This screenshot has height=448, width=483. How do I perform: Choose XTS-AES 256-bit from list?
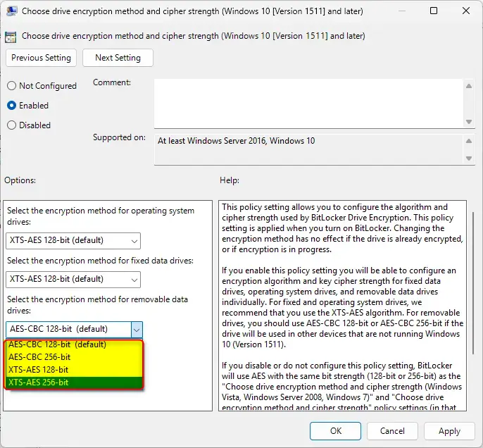coord(74,382)
